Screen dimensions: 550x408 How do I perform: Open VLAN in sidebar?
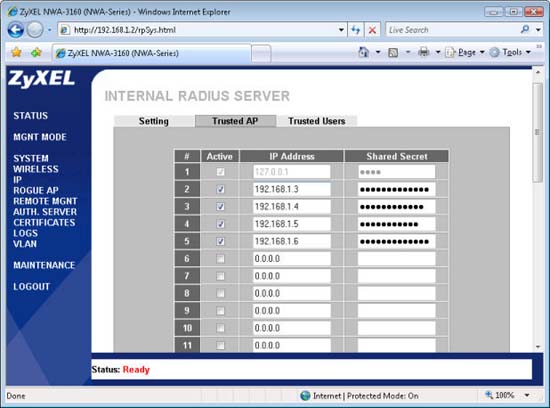coord(25,244)
